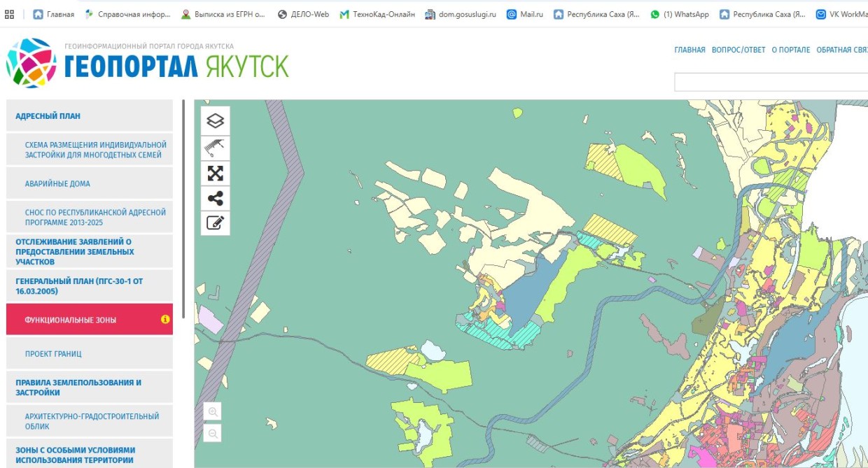Click the fullscreen expand map icon
Viewport: 868px width, 468px height.
click(216, 173)
